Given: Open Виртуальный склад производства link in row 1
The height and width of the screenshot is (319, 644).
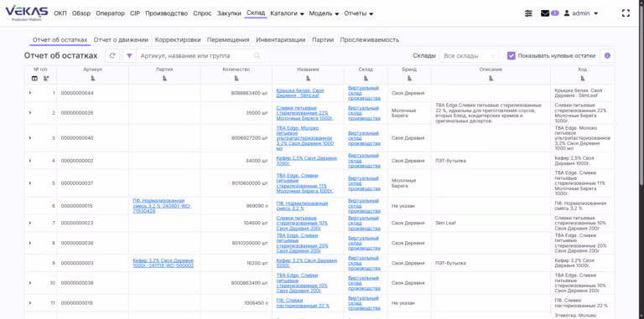Looking at the screenshot, I should point(364,93).
